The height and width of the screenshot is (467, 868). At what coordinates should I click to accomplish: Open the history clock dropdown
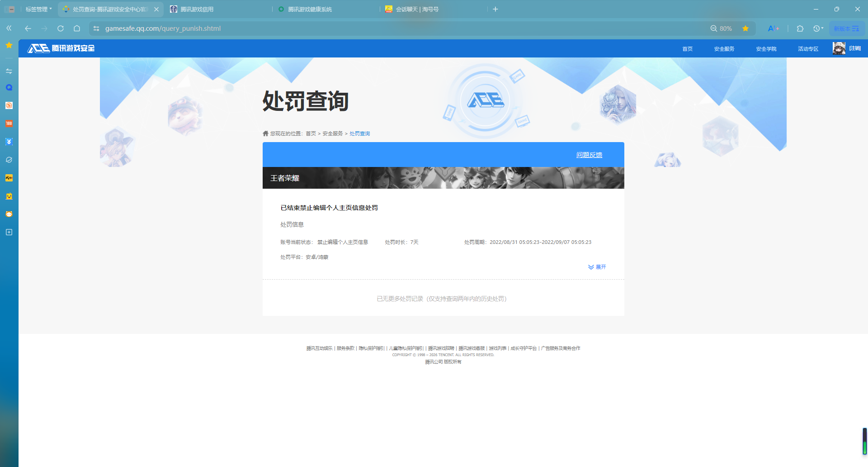pyautogui.click(x=818, y=28)
